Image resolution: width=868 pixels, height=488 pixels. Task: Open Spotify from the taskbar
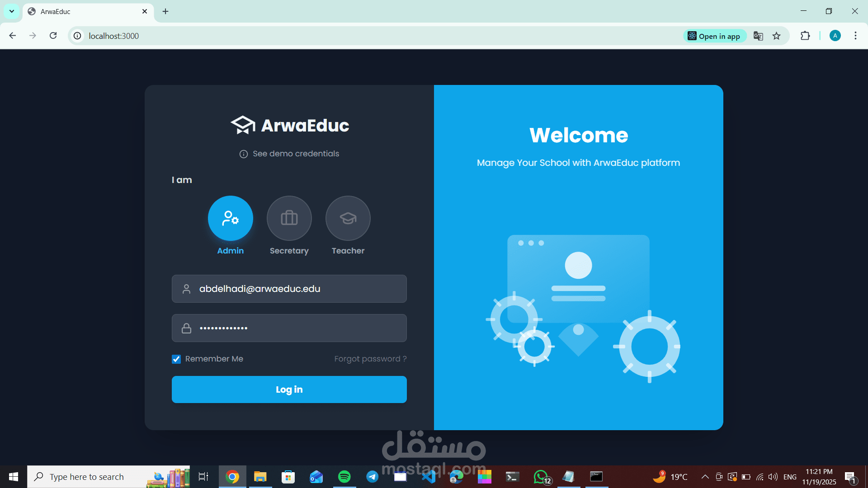coord(344,477)
